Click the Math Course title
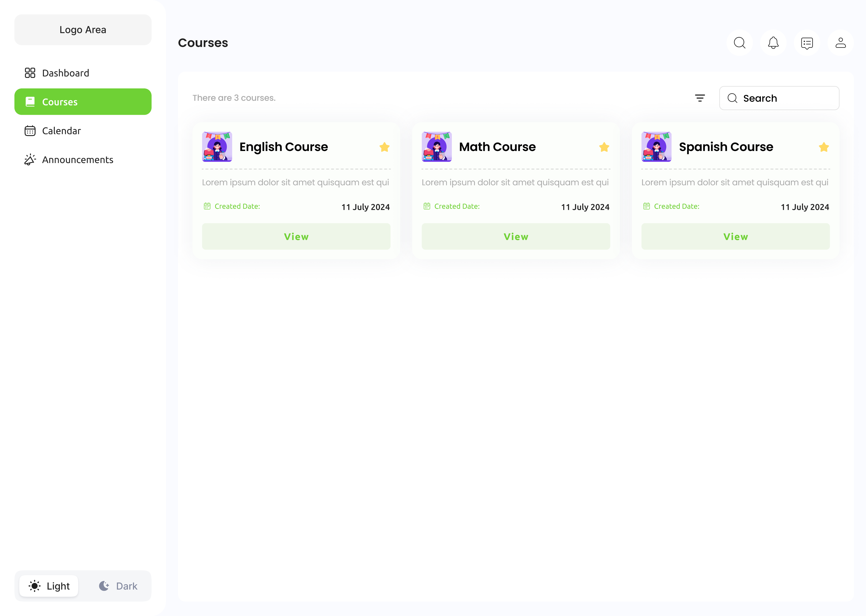 tap(497, 147)
